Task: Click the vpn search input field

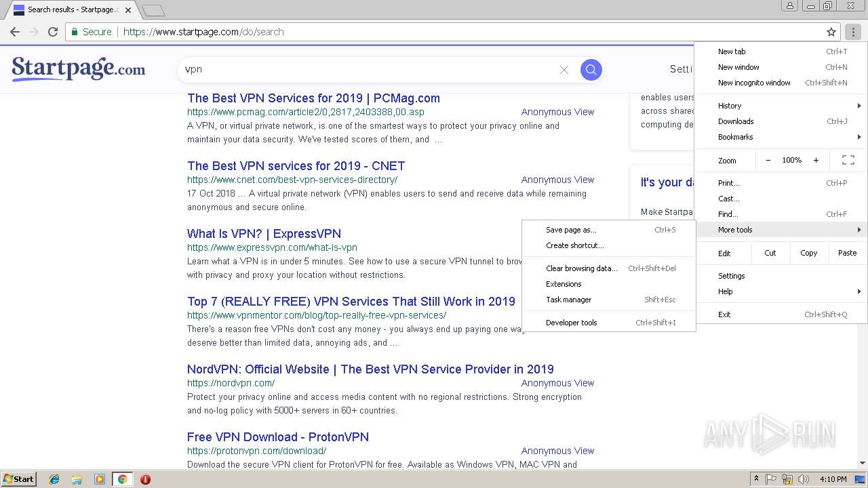Action: click(x=370, y=69)
